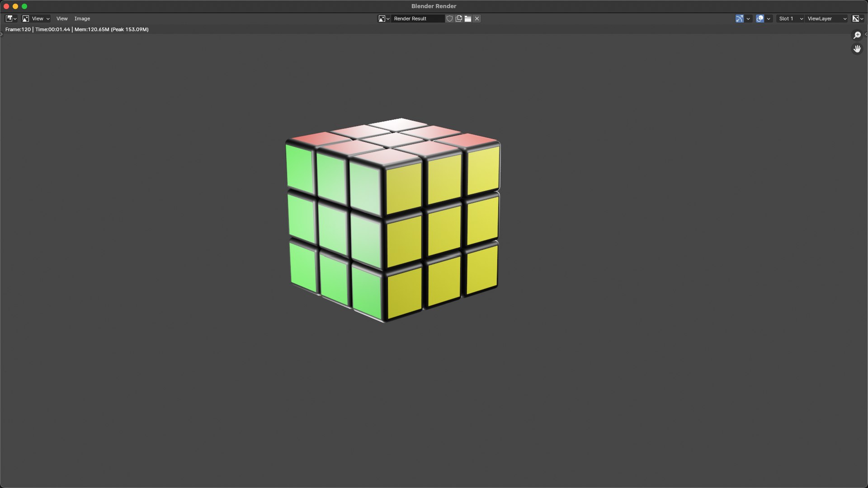Toggle the gizmo display button
Viewport: 868px width, 488px height.
tap(740, 19)
